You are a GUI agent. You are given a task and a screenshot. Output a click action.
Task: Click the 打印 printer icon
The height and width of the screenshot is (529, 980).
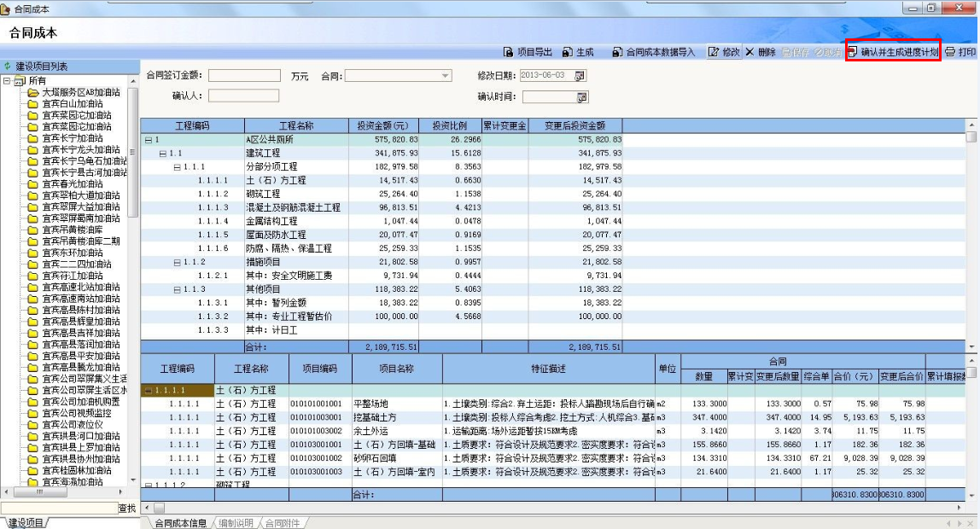[950, 52]
